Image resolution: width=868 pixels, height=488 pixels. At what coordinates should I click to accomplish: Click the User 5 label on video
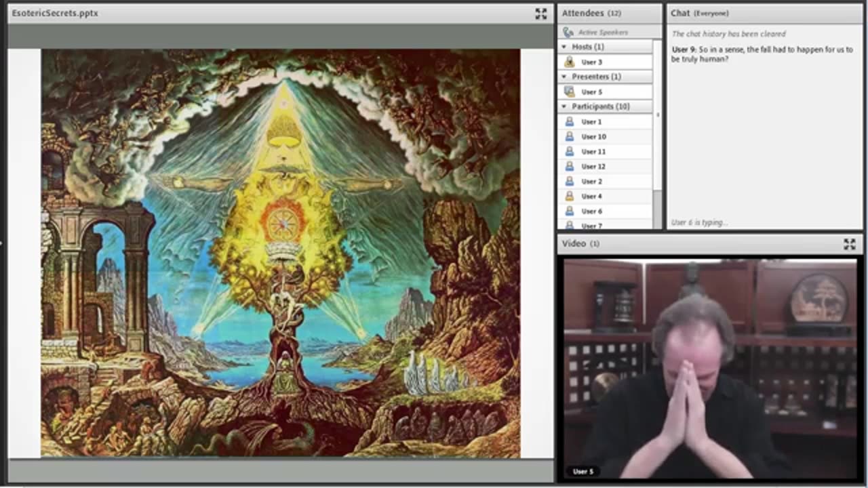(583, 471)
